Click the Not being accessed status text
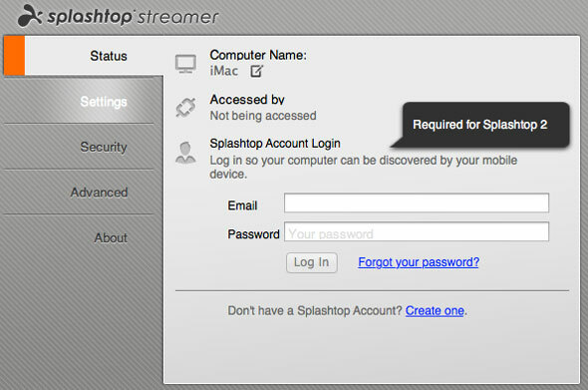This screenshot has height=390, width=588. pyautogui.click(x=263, y=116)
